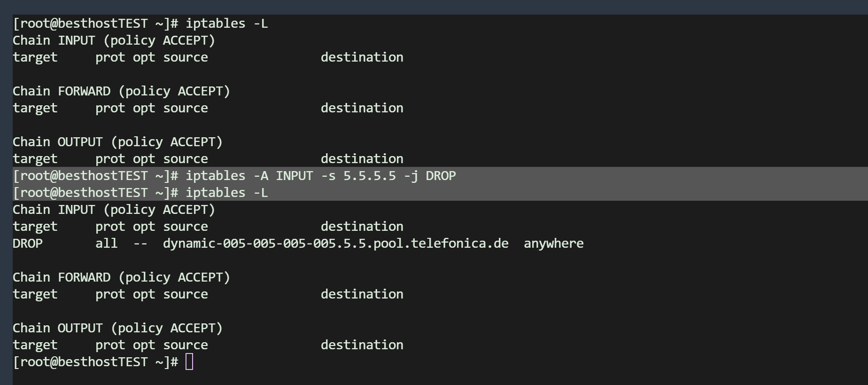
Task: Click the first iptables -L command at top
Action: (x=226, y=24)
